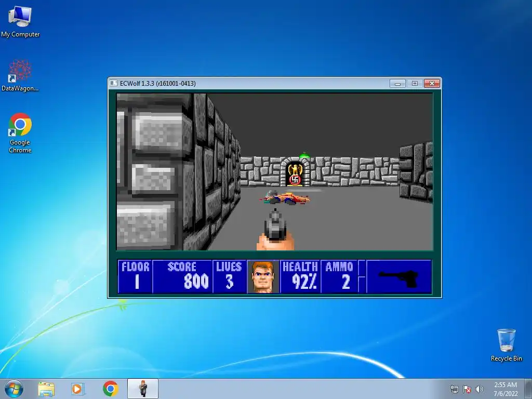Open Windows Explorer from the taskbar
The width and height of the screenshot is (532, 399).
pos(46,389)
